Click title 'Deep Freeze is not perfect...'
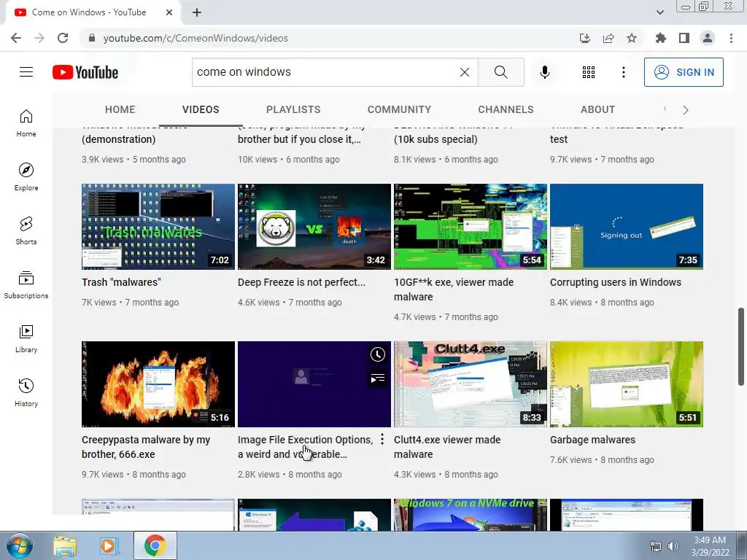The height and width of the screenshot is (560, 747). click(301, 282)
